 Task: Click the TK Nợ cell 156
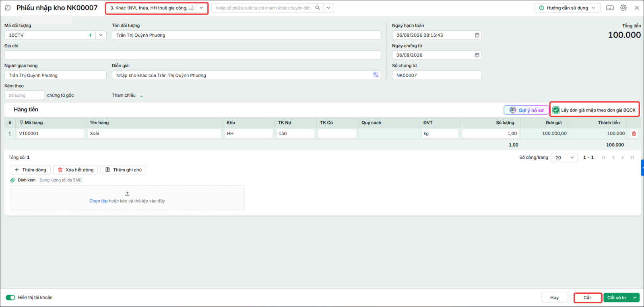[295, 133]
